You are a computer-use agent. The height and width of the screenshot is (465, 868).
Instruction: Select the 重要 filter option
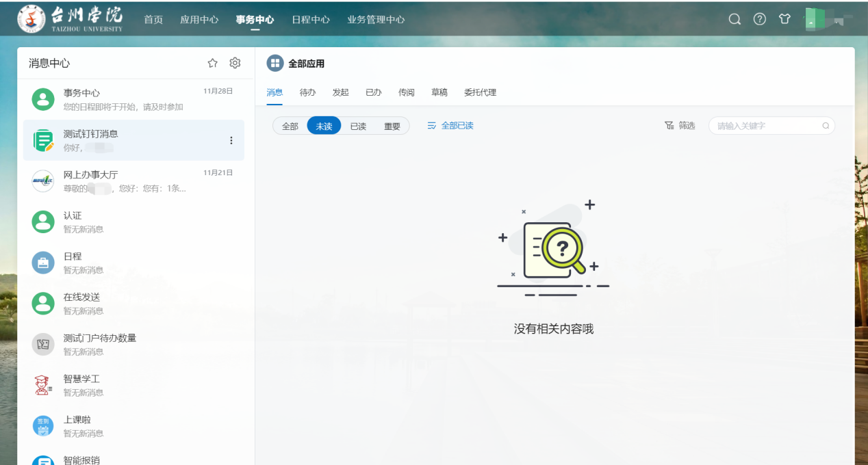[x=392, y=127]
